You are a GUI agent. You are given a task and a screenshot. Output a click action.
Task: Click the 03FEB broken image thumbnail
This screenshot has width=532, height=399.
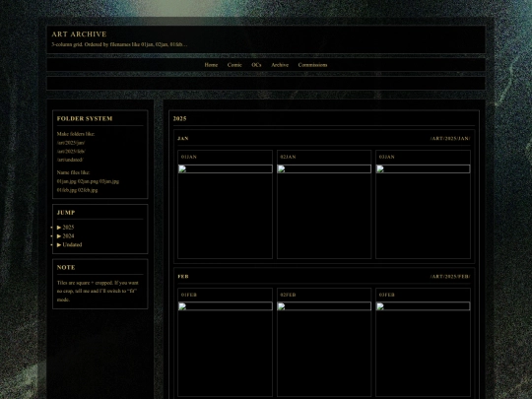pos(423,306)
